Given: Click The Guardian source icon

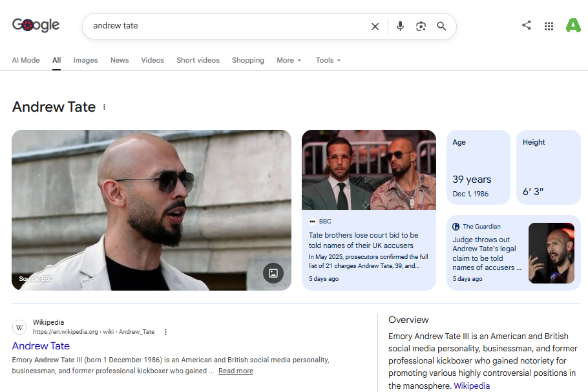Looking at the screenshot, I should [x=456, y=227].
